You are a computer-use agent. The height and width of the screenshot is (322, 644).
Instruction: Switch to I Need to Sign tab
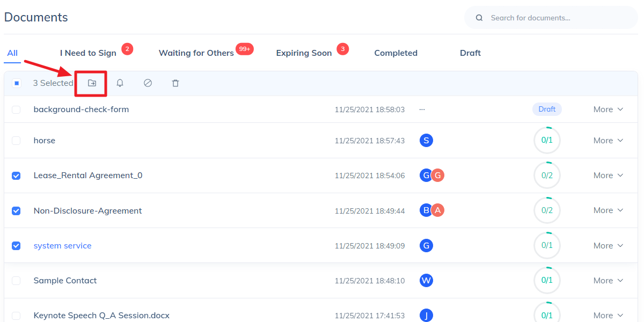(x=88, y=53)
